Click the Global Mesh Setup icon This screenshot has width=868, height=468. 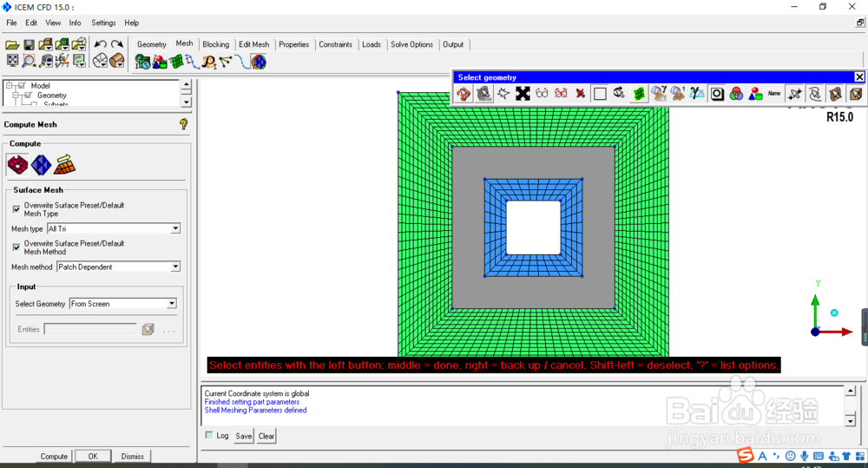click(143, 62)
